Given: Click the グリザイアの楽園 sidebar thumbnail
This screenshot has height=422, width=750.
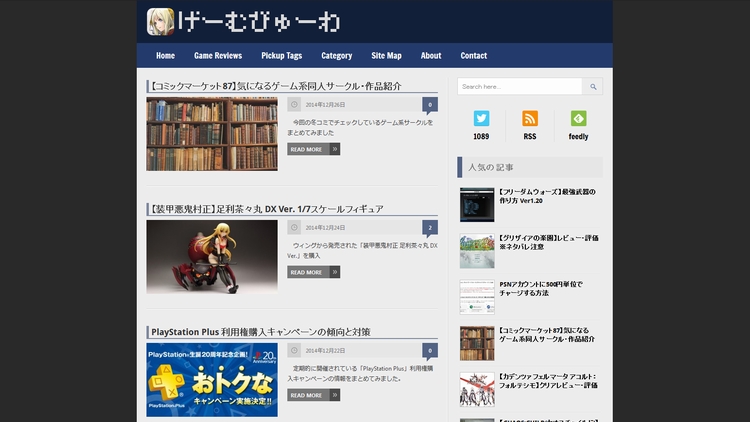Looking at the screenshot, I should point(477,251).
